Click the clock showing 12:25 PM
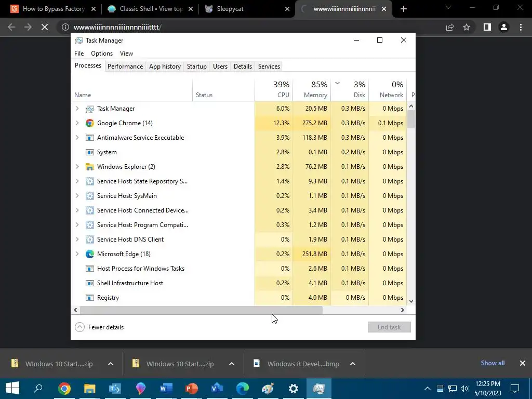 pos(487,384)
